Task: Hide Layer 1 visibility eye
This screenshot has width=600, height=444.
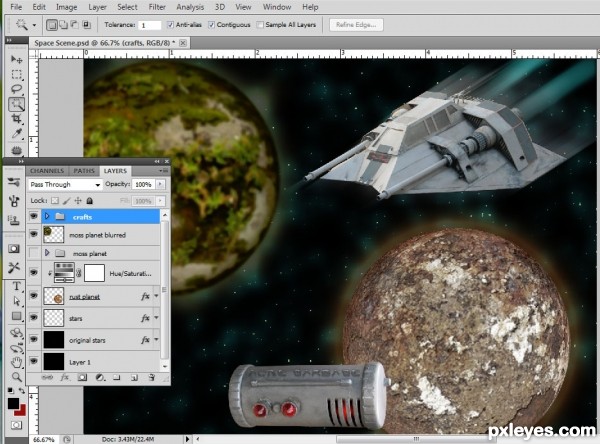Action: coord(34,361)
